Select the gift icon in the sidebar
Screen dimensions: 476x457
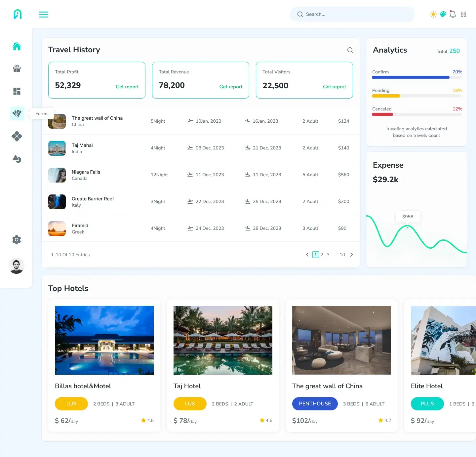[x=17, y=69]
